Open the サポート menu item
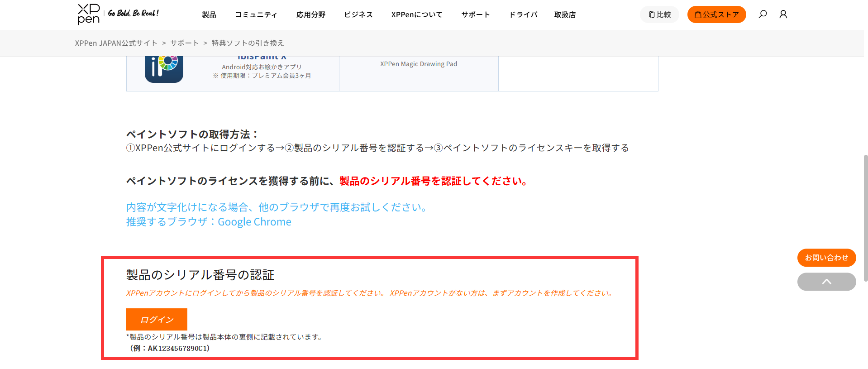 coord(476,15)
